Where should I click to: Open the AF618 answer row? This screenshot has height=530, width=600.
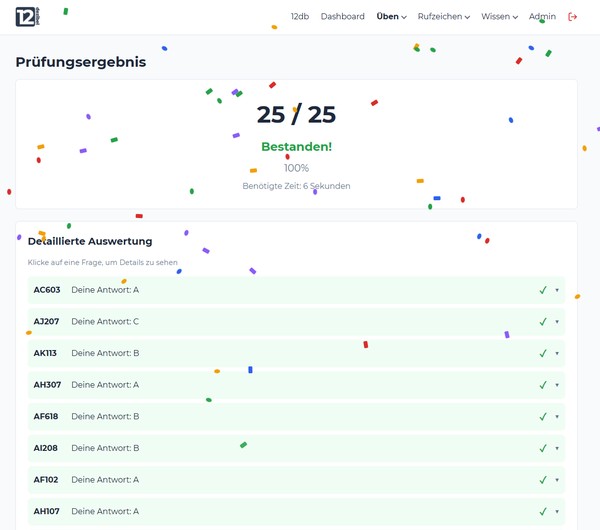[290, 416]
